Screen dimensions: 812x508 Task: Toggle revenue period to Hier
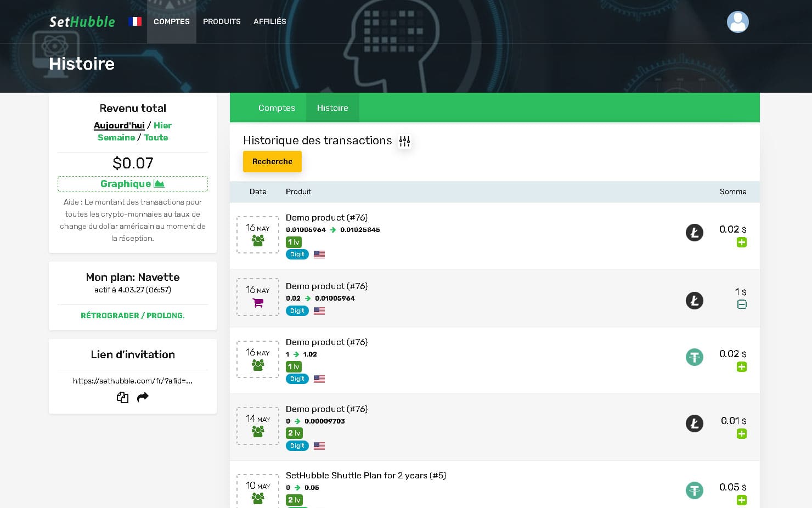(162, 125)
